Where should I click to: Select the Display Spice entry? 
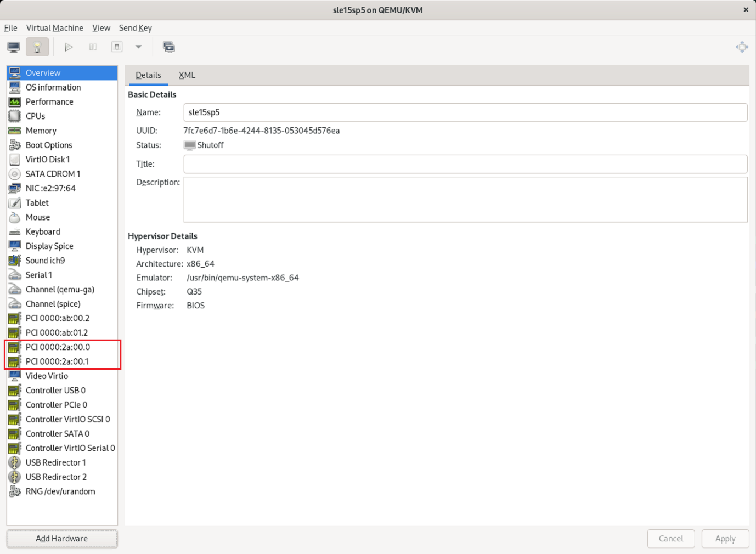(x=50, y=246)
